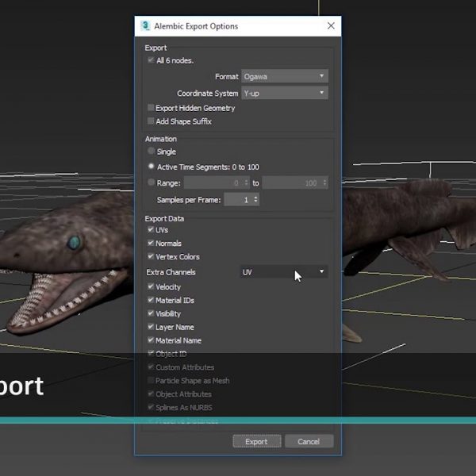Click the 3ds Max icon in dialog title bar
Viewport: 476px width, 476px height.
[145, 26]
